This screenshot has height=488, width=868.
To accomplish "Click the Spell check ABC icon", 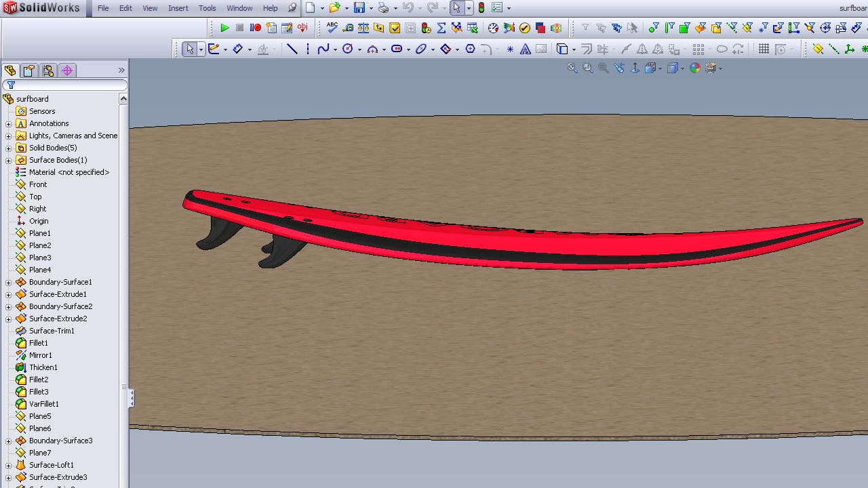I will tap(332, 28).
